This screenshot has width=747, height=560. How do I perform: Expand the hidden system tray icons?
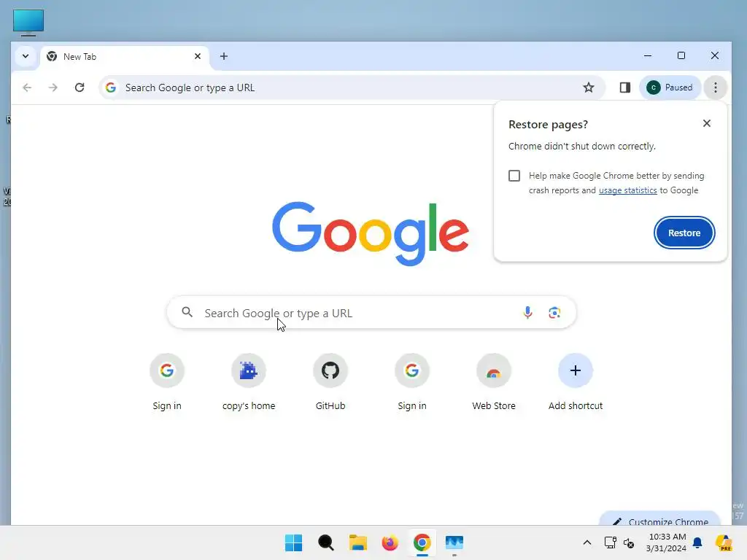coord(587,542)
